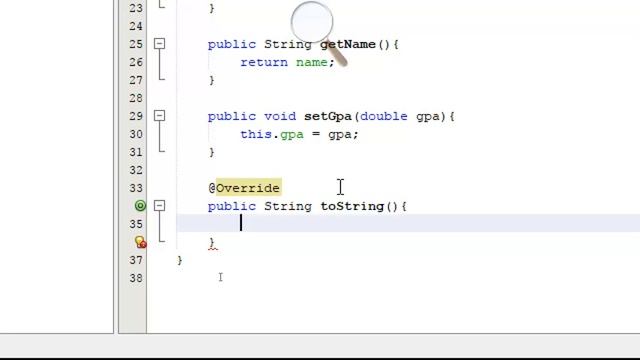Click the setGpa method name

pyautogui.click(x=328, y=116)
